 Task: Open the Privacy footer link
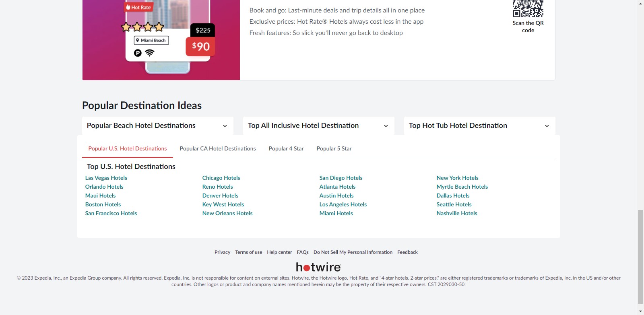tap(222, 252)
